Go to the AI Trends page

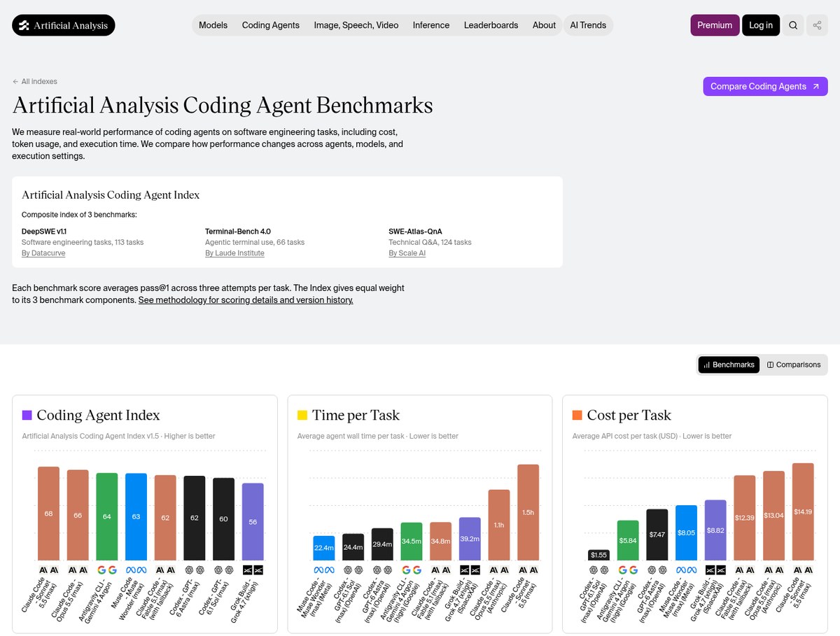coord(588,25)
